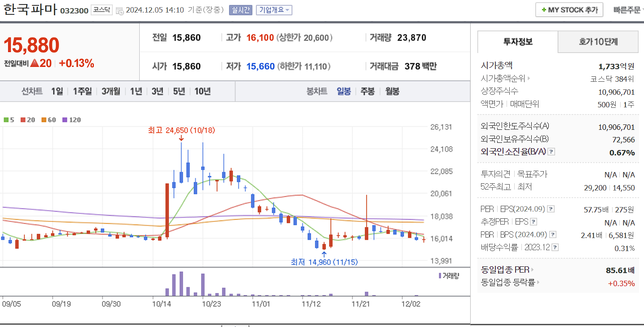Open the 코스닥 market link
The width and height of the screenshot is (644, 327).
pos(101,9)
